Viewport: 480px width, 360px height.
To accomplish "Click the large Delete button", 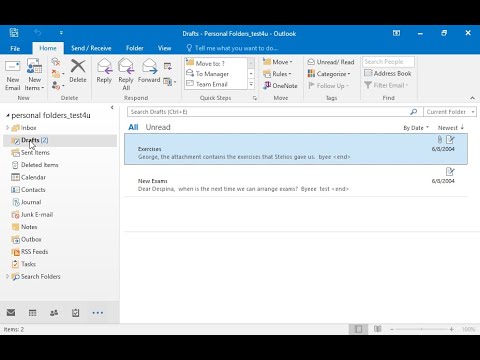I will [78, 71].
